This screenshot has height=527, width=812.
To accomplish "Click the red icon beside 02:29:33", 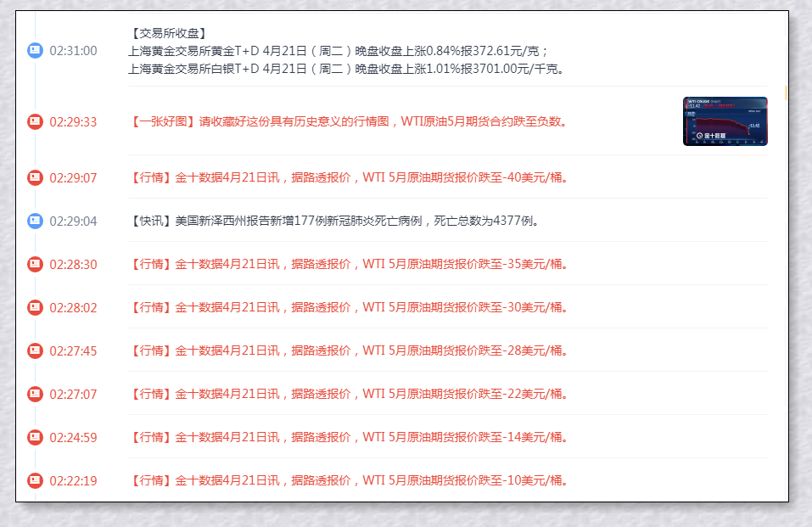I will pyautogui.click(x=35, y=121).
